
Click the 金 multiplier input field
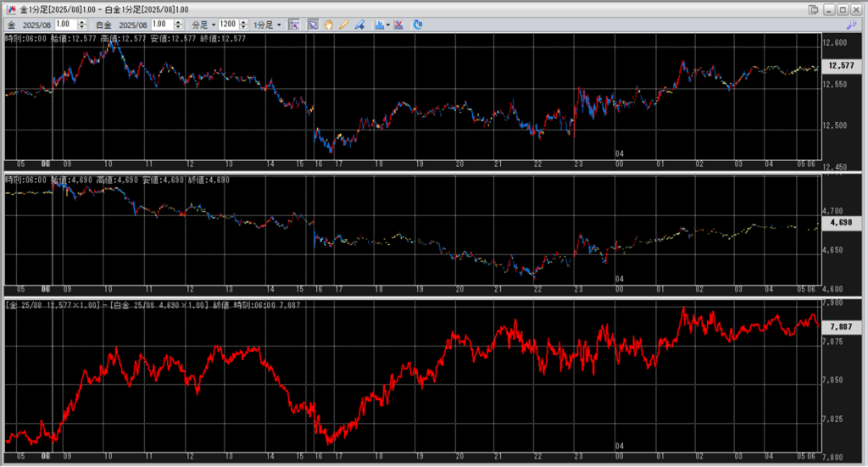65,25
